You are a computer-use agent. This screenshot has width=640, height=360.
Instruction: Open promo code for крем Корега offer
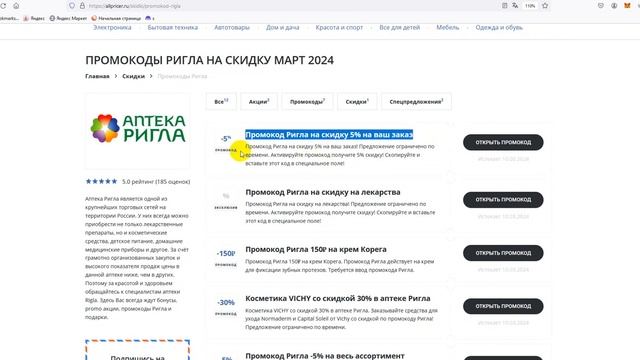(503, 253)
